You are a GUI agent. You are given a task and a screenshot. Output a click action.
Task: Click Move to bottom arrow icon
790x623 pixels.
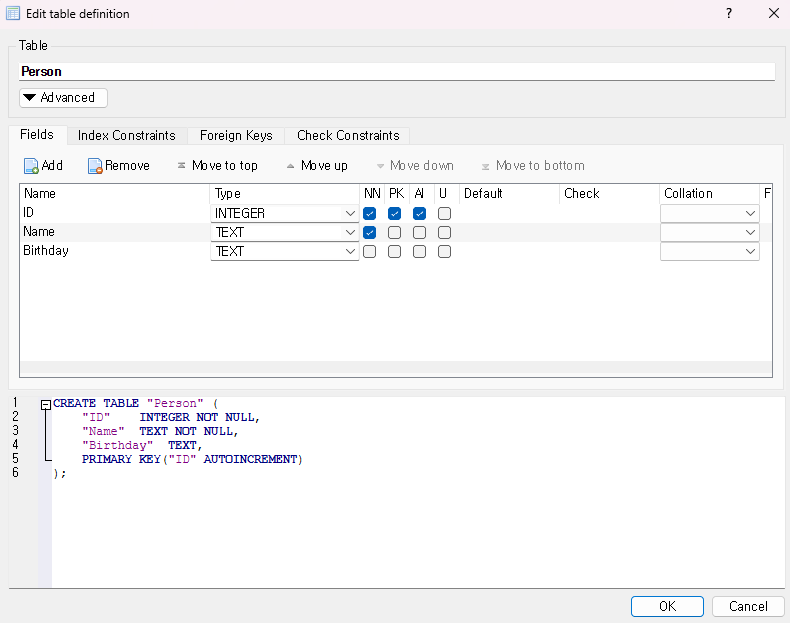click(485, 166)
